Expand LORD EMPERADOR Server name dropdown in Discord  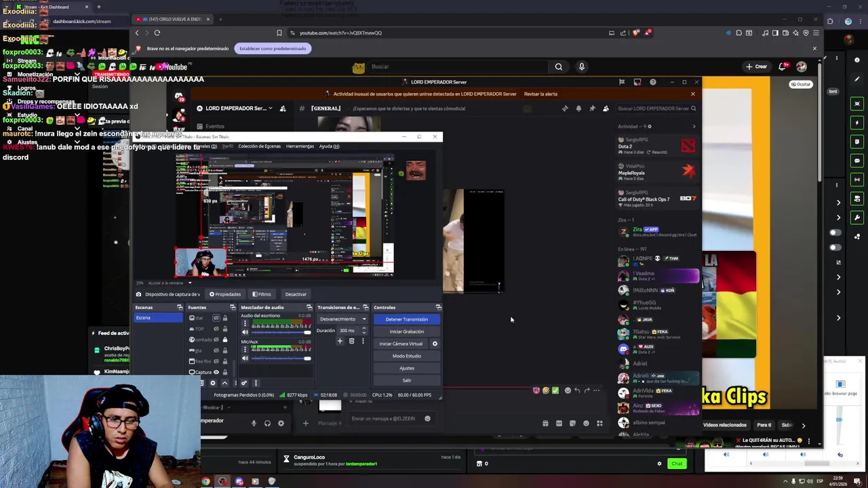tap(270, 108)
